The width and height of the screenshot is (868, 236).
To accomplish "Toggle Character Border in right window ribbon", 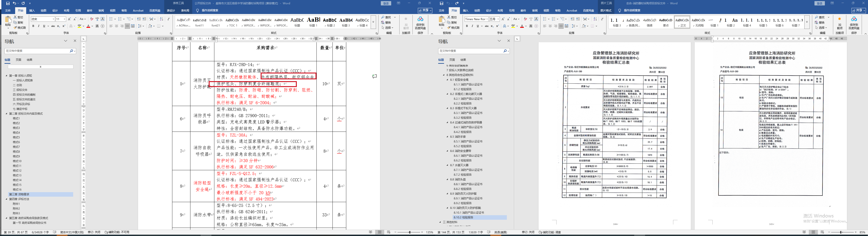I will [x=536, y=19].
